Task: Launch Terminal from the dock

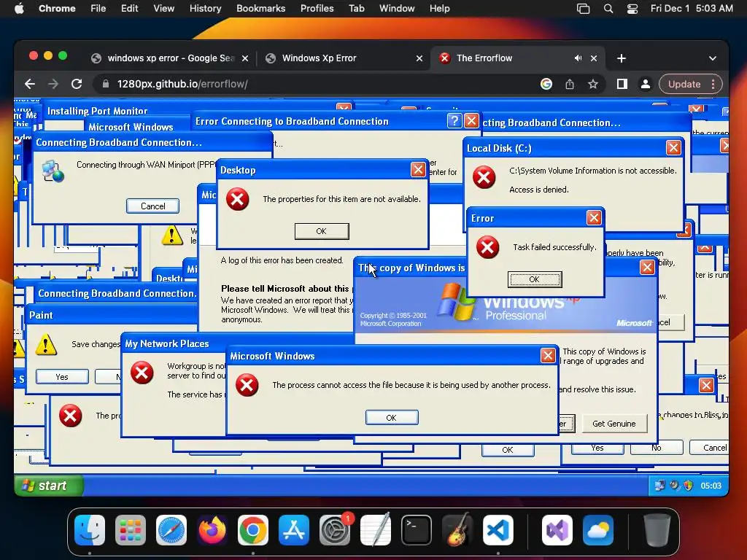Action: click(x=417, y=530)
